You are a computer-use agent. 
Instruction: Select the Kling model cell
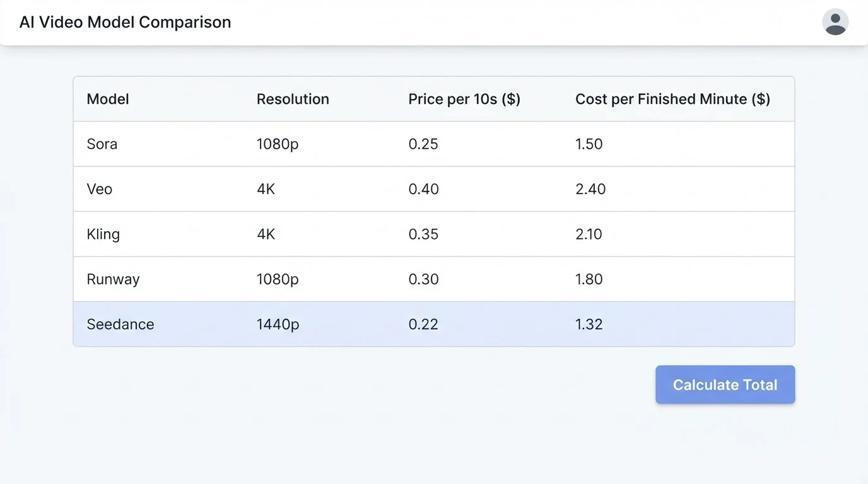point(103,234)
